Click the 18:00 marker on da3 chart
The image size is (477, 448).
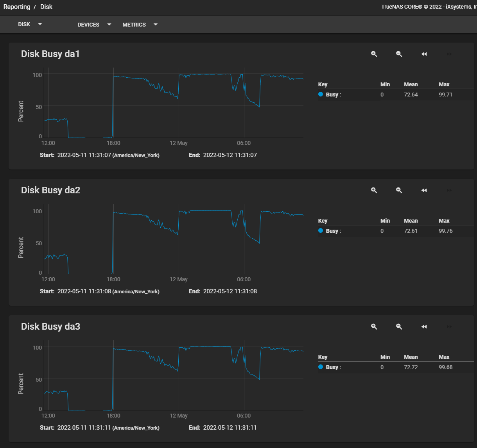(113, 416)
